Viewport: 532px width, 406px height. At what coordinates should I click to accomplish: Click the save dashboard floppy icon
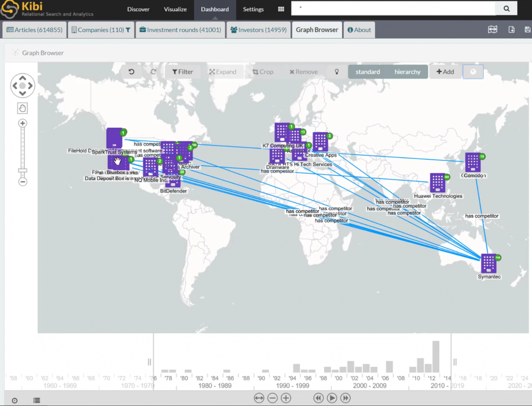pos(527,30)
